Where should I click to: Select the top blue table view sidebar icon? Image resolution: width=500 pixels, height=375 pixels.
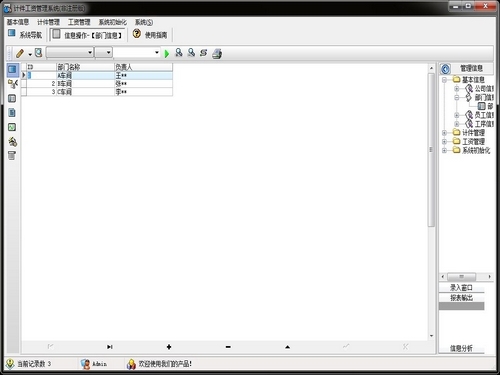(x=12, y=70)
